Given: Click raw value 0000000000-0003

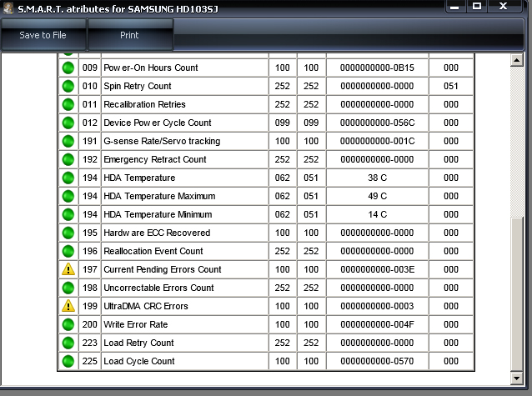Looking at the screenshot, I should 377,306.
